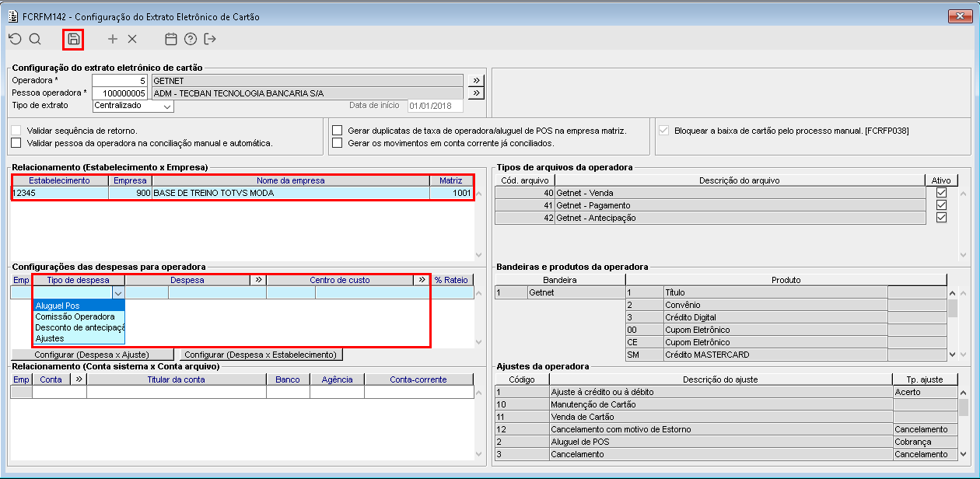Choose Aluguel Pos from the dropdown list
980x479 pixels.
pos(78,306)
